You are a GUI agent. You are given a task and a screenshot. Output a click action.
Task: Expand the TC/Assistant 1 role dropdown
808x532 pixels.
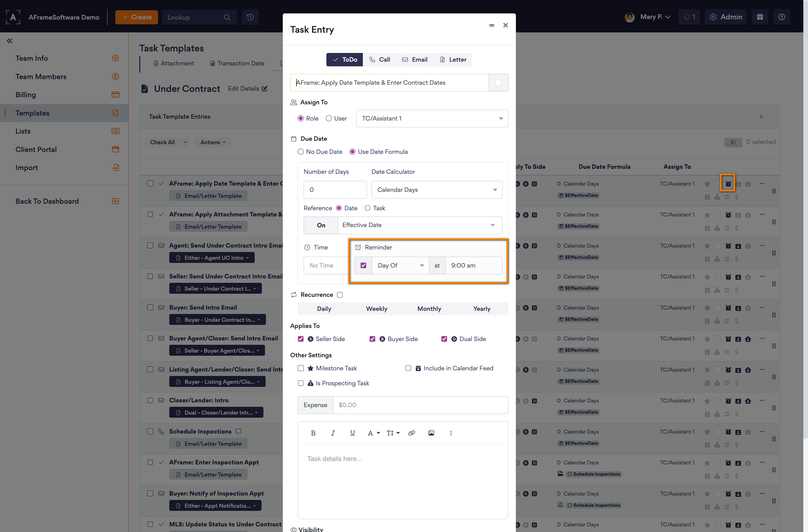click(x=432, y=118)
